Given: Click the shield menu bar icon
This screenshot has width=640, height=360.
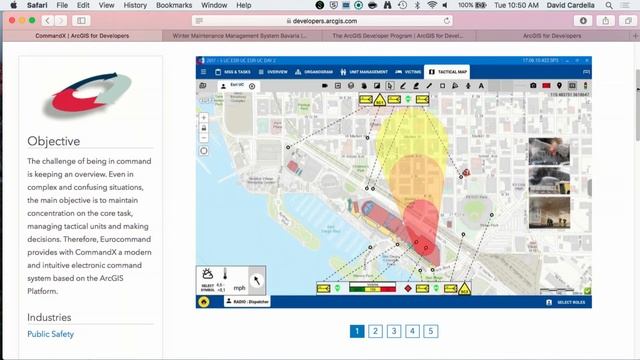Looking at the screenshot, I should [x=333, y=5].
